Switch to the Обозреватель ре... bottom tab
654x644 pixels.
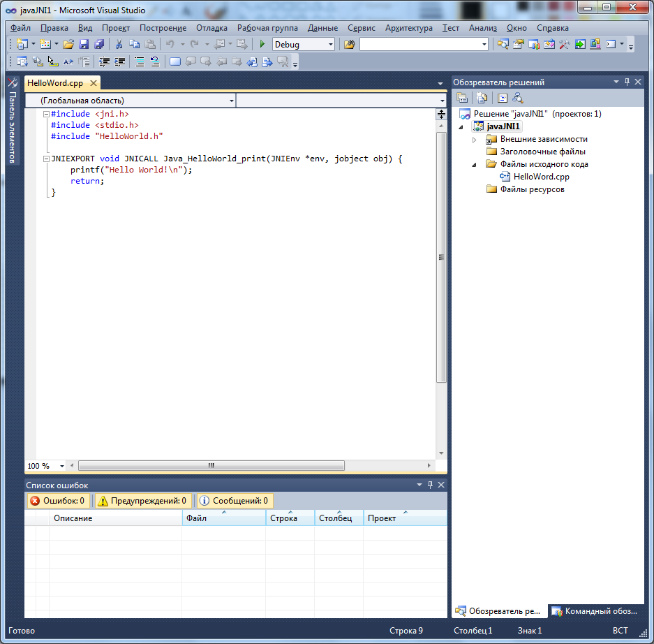click(x=499, y=611)
